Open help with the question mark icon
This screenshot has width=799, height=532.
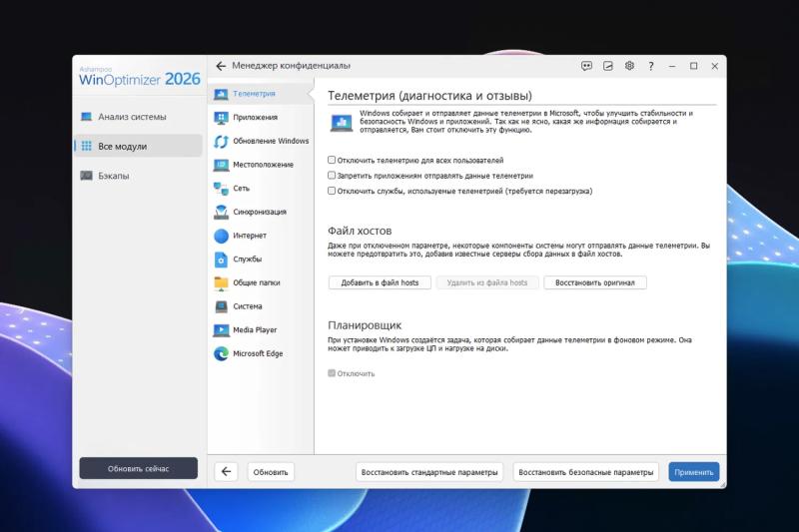[x=651, y=66]
